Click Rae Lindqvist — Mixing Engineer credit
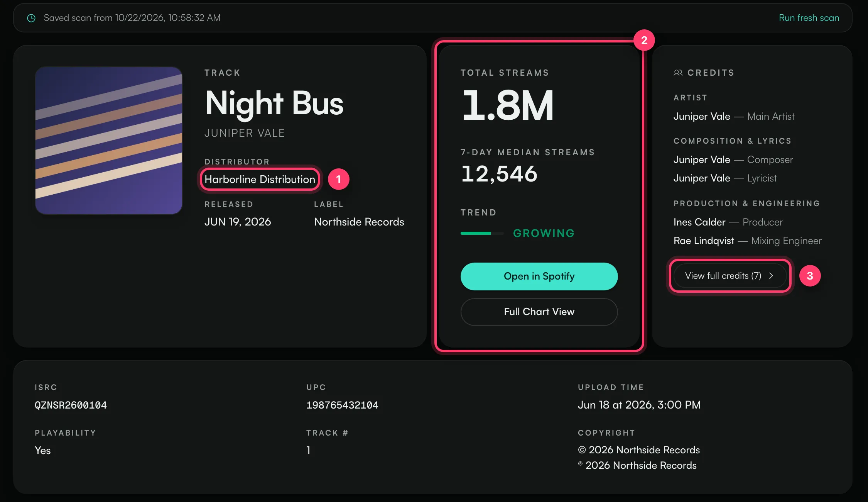The height and width of the screenshot is (502, 868). (747, 241)
